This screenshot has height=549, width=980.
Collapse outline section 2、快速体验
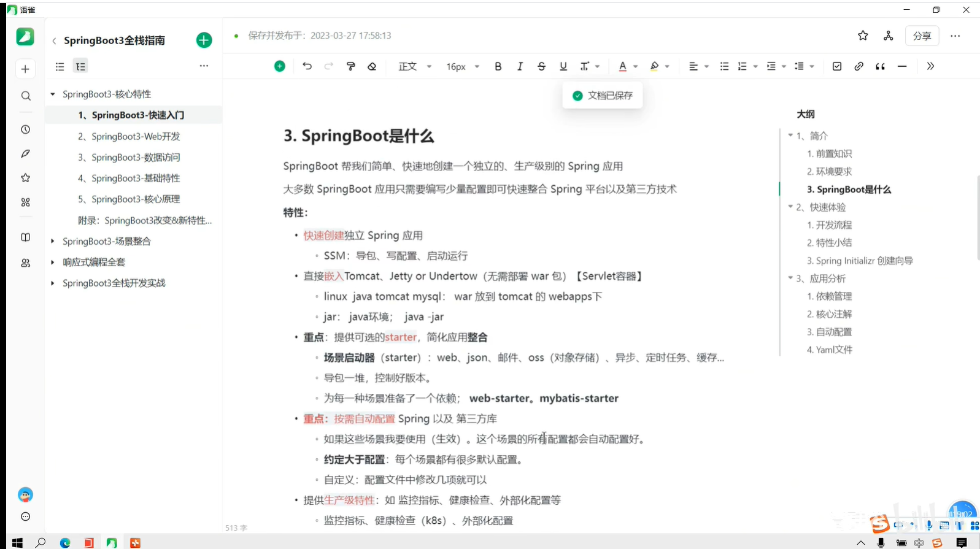[x=790, y=207]
